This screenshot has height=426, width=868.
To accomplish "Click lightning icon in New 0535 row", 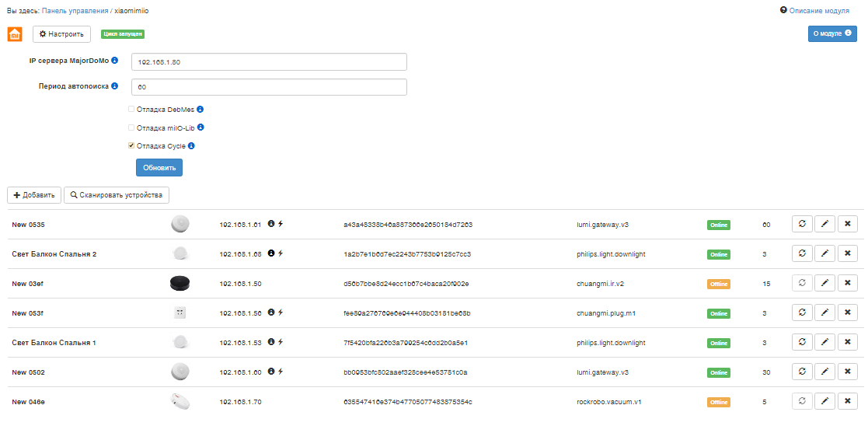I will tap(280, 223).
